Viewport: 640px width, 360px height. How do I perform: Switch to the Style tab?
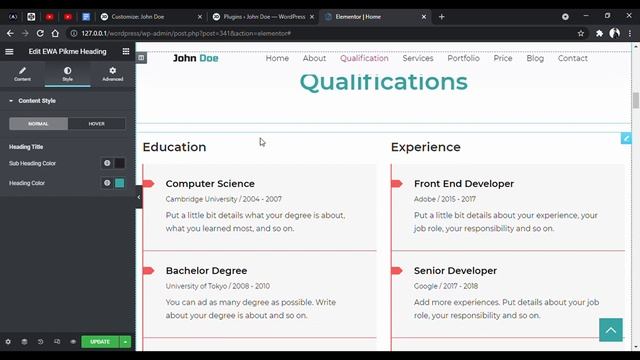[x=67, y=74]
